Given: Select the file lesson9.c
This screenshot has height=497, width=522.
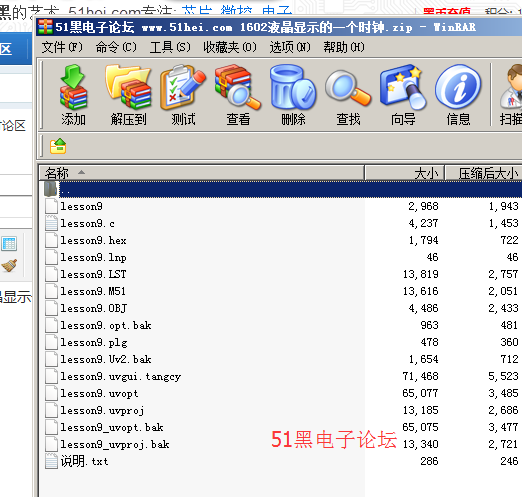Looking at the screenshot, I should tap(87, 223).
